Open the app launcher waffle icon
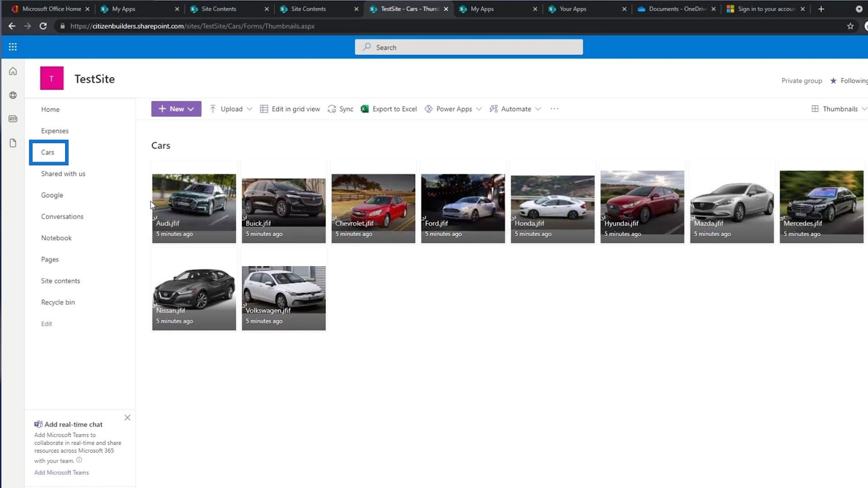 (x=12, y=47)
